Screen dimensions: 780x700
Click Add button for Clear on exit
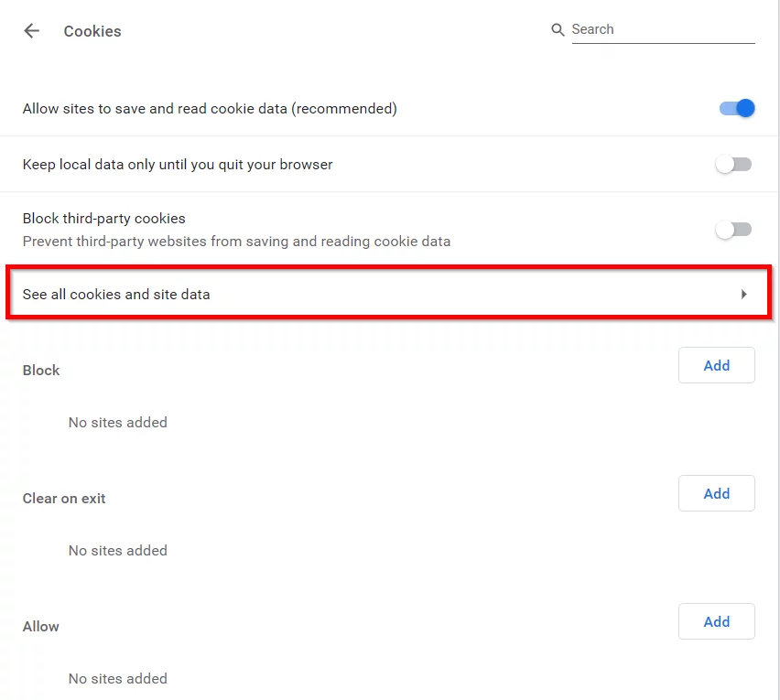click(716, 493)
